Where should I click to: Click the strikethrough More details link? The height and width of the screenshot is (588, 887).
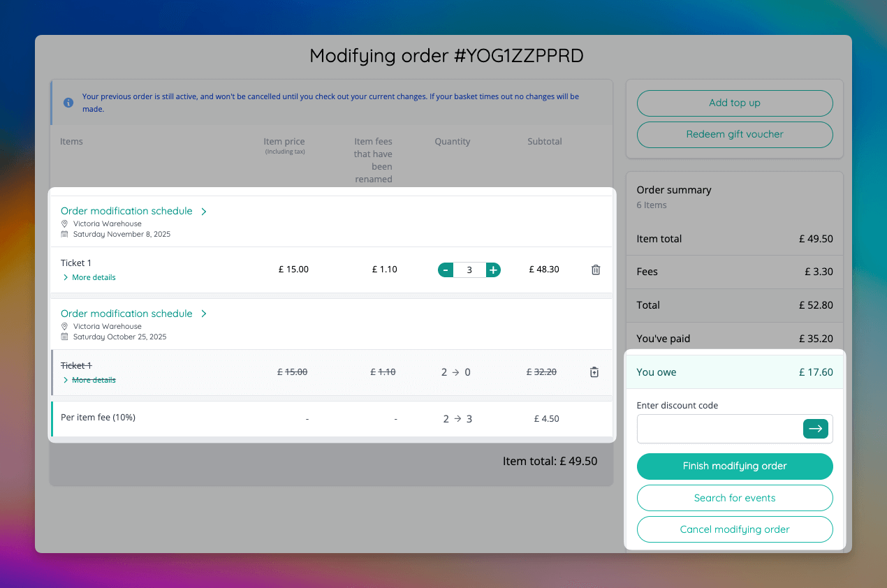[88, 380]
